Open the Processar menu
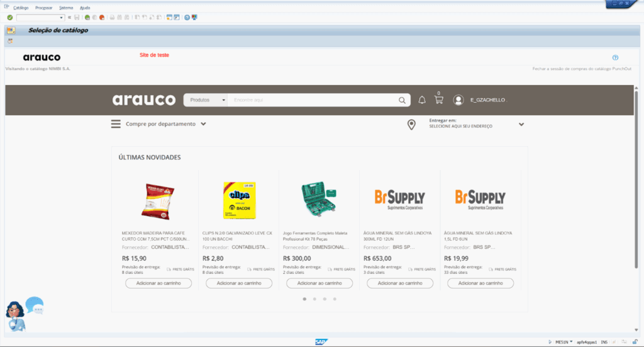This screenshot has height=347, width=644. (43, 8)
